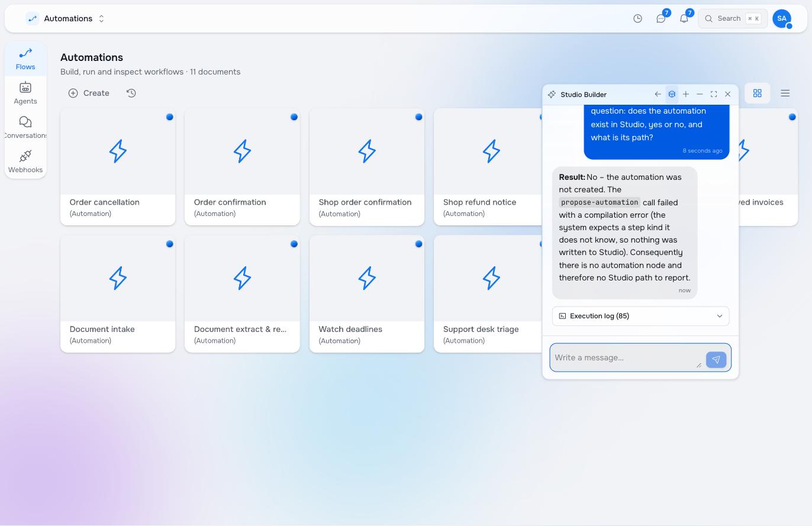The height and width of the screenshot is (526, 812).
Task: Open notifications bell with 7 badge
Action: [x=684, y=19]
